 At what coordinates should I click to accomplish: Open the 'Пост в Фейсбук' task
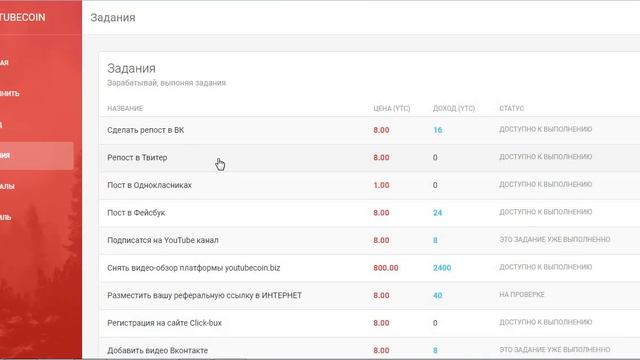point(136,213)
